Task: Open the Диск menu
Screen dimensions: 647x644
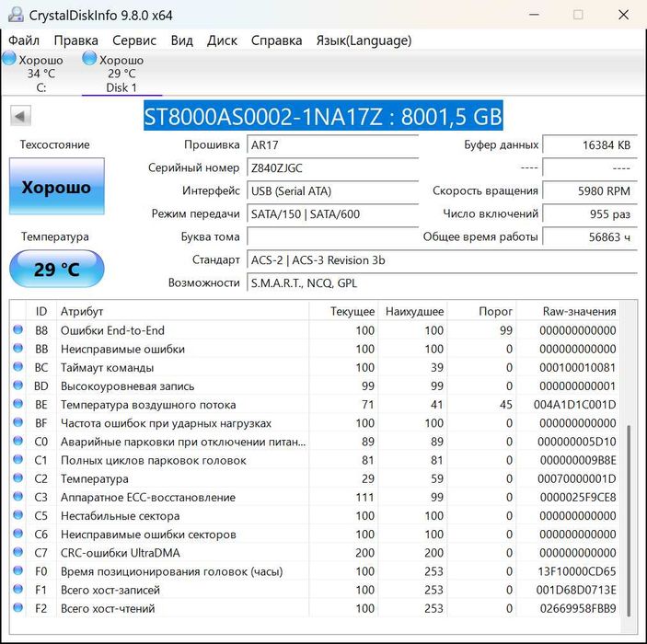Action: 222,40
